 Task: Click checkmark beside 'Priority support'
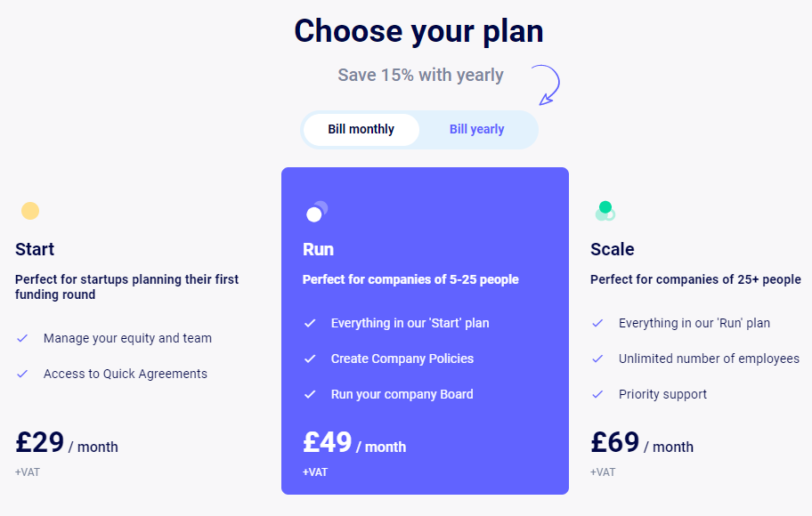(x=597, y=394)
